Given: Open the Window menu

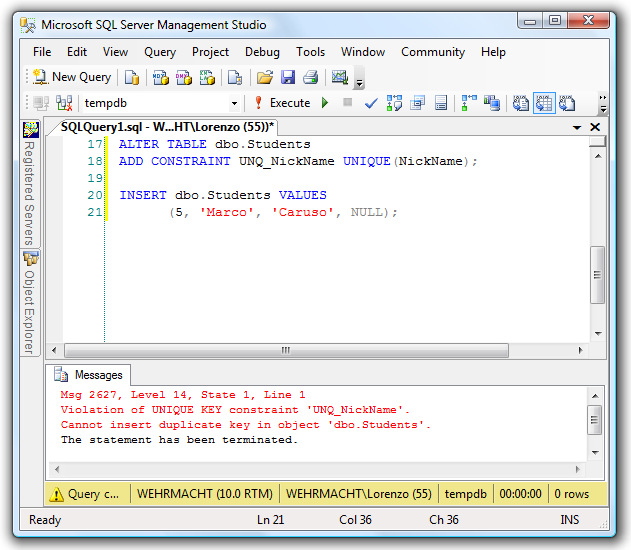Looking at the screenshot, I should 363,52.
